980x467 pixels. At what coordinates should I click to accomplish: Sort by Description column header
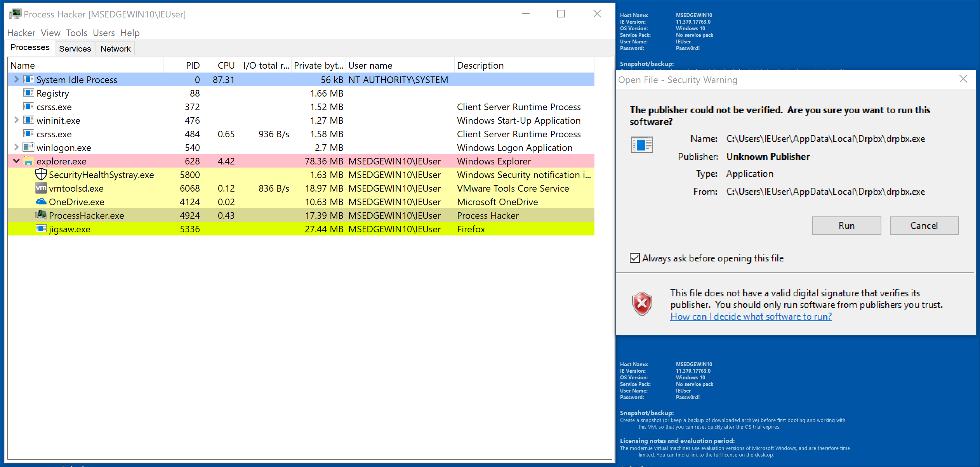524,66
